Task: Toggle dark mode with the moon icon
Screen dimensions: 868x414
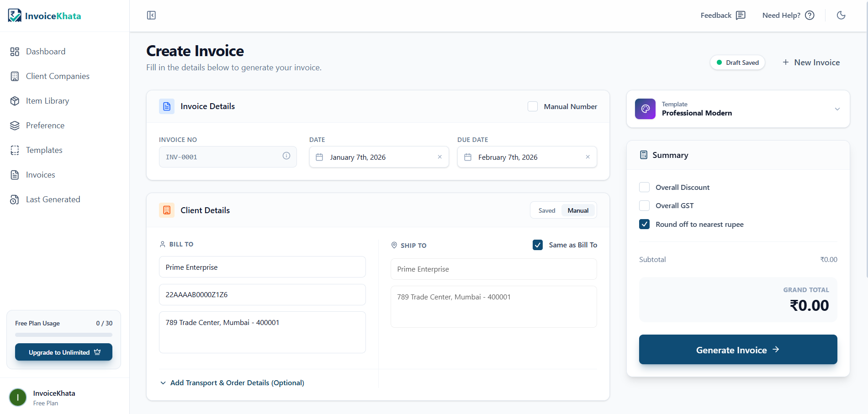Action: (x=841, y=16)
